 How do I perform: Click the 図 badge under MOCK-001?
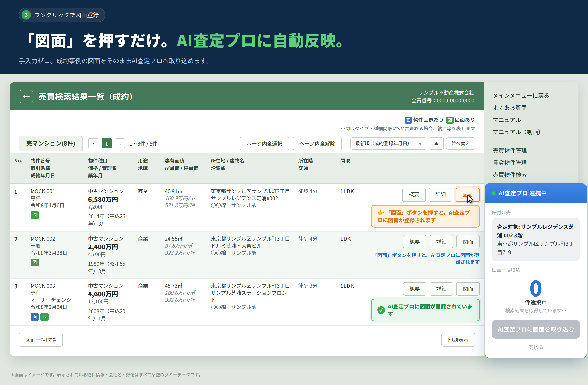pos(34,215)
